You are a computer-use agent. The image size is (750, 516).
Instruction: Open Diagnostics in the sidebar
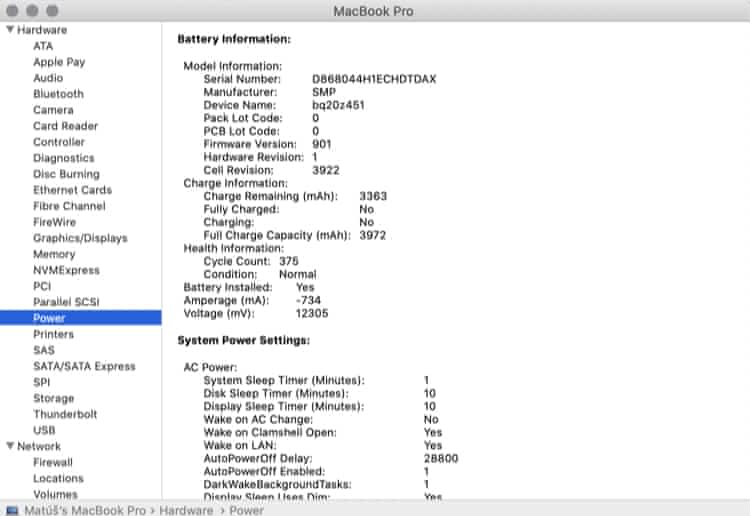point(64,158)
